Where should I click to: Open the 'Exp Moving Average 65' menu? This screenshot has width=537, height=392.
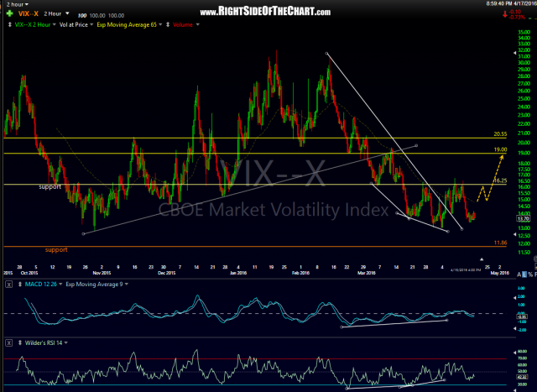pyautogui.click(x=129, y=24)
